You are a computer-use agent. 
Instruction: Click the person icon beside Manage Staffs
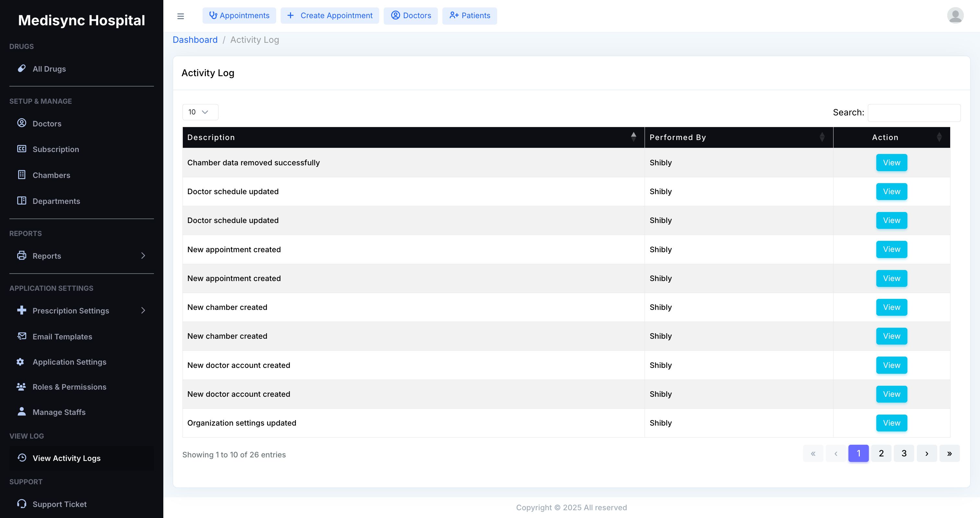pyautogui.click(x=22, y=412)
